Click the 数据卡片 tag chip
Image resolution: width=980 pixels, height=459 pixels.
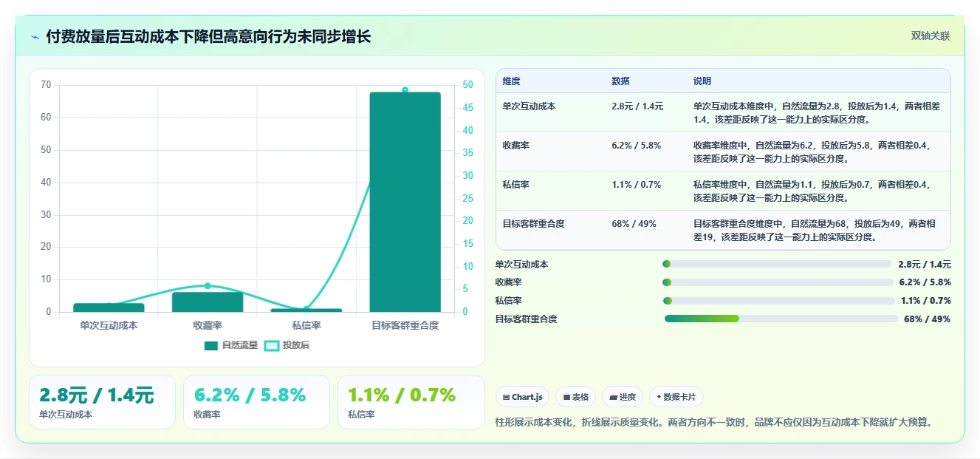676,397
